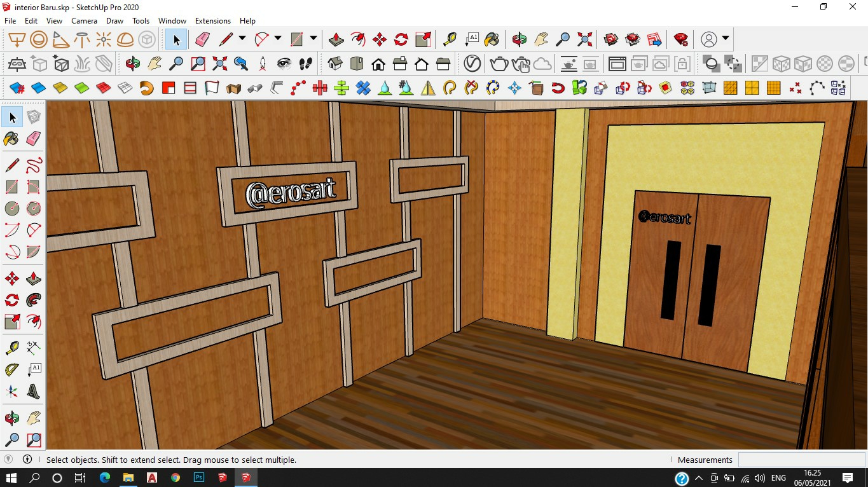The width and height of the screenshot is (868, 487).
Task: Select the Eraser tool in top toolbar
Action: click(x=203, y=39)
